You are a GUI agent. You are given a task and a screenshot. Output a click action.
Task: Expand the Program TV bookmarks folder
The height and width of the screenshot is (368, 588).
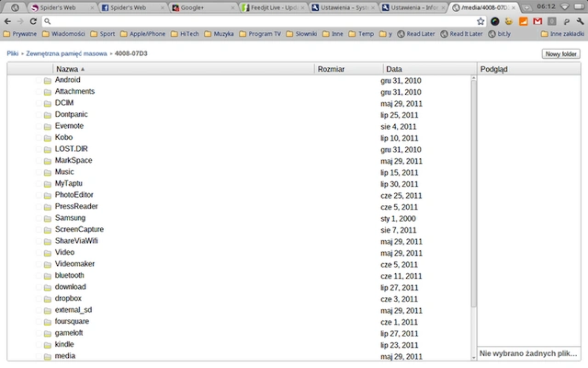(x=260, y=34)
